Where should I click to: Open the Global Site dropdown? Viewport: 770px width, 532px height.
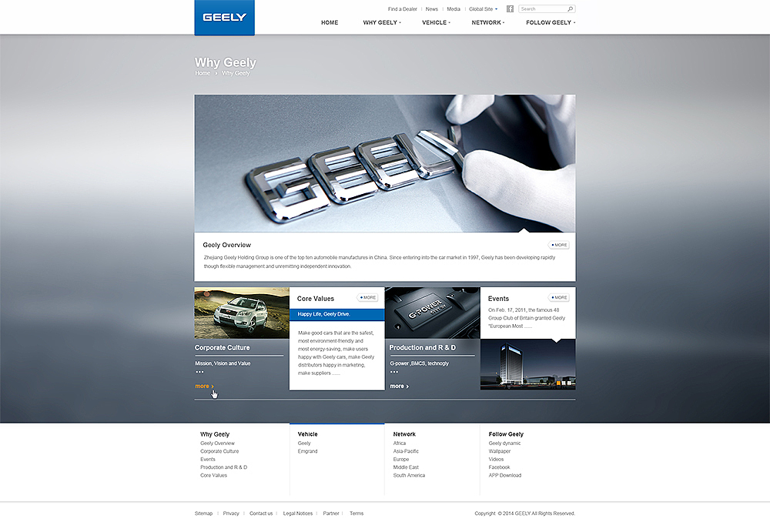pyautogui.click(x=484, y=8)
